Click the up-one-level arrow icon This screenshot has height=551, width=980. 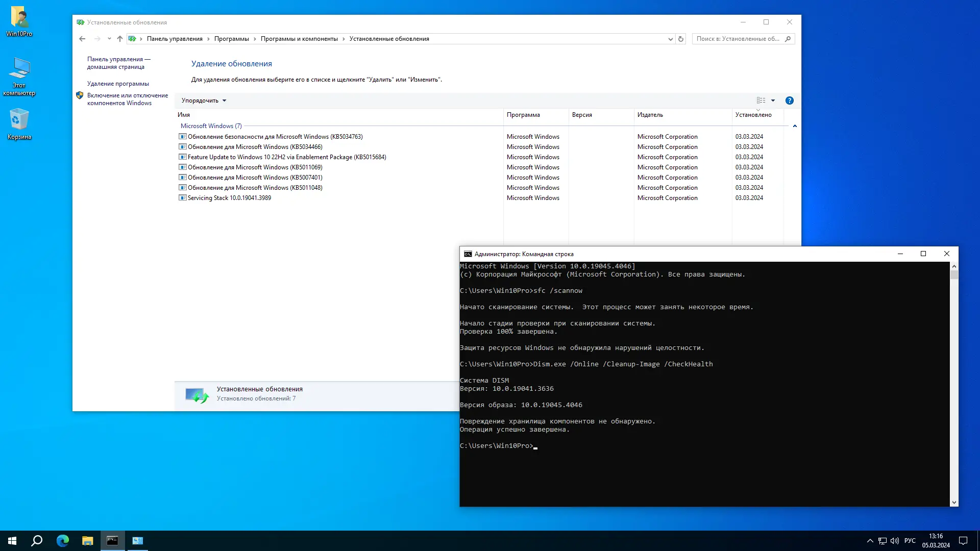[119, 39]
